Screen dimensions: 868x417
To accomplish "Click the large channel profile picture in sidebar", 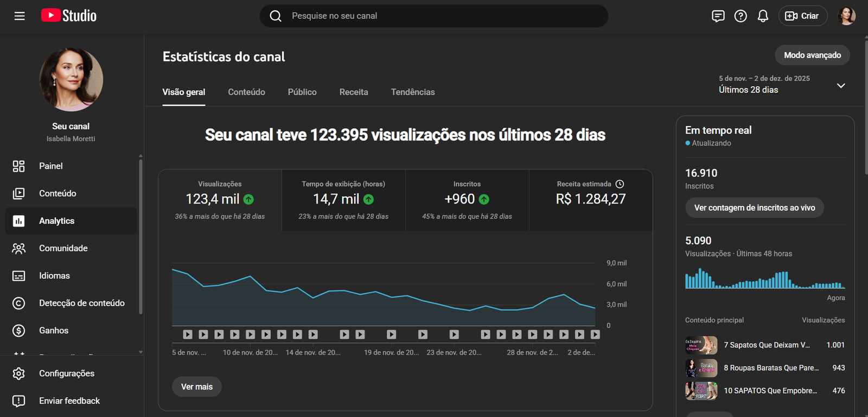I will 71,80.
